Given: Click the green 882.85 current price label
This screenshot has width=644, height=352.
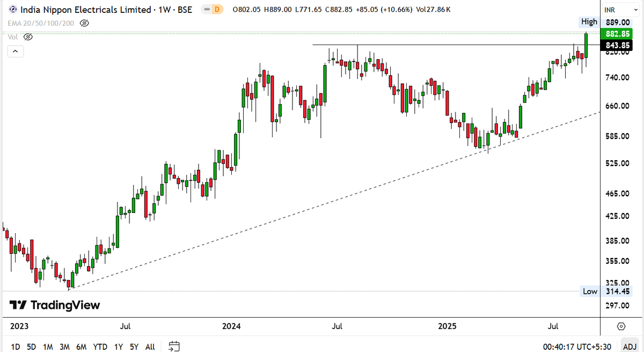Looking at the screenshot, I should coord(618,33).
